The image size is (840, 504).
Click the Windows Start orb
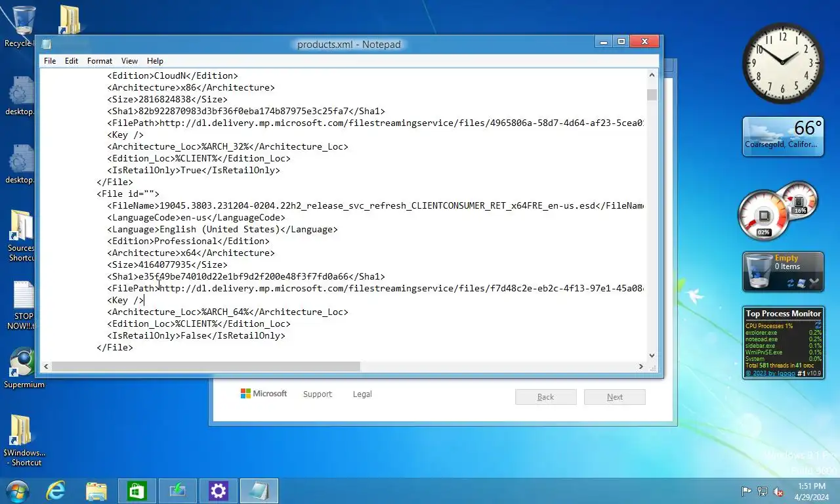pyautogui.click(x=18, y=490)
